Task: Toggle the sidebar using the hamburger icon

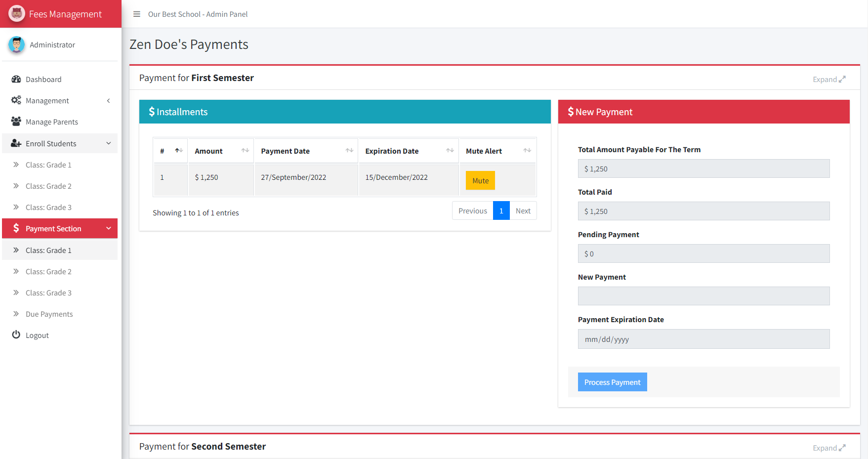Action: [137, 14]
